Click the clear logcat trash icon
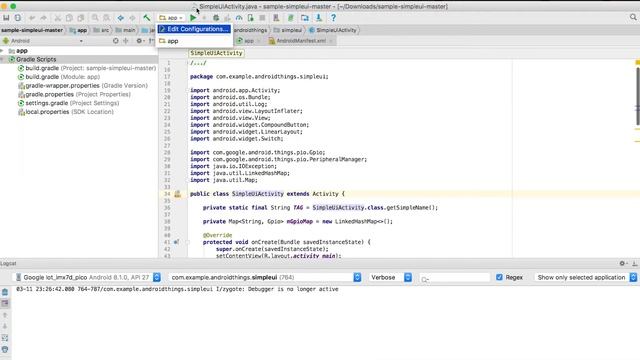This screenshot has width=640, height=360. pyautogui.click(x=5, y=292)
